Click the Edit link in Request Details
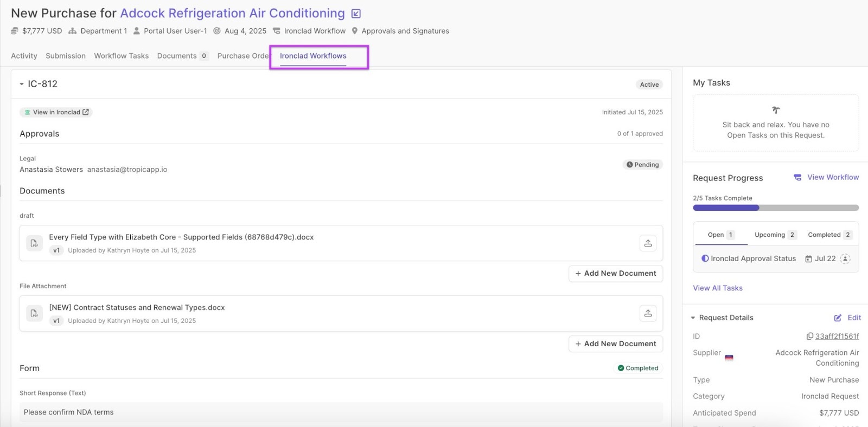 [x=854, y=318]
